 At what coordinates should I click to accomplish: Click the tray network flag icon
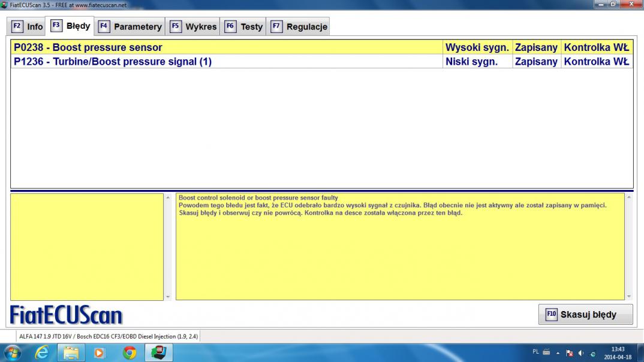[x=569, y=353]
